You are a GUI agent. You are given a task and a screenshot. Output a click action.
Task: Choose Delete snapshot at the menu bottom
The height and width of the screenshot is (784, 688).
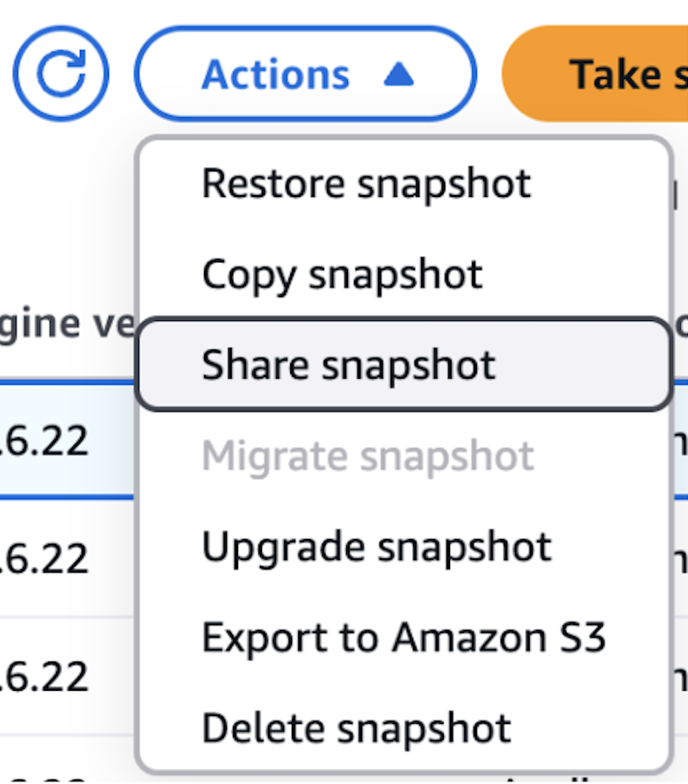pyautogui.click(x=356, y=728)
